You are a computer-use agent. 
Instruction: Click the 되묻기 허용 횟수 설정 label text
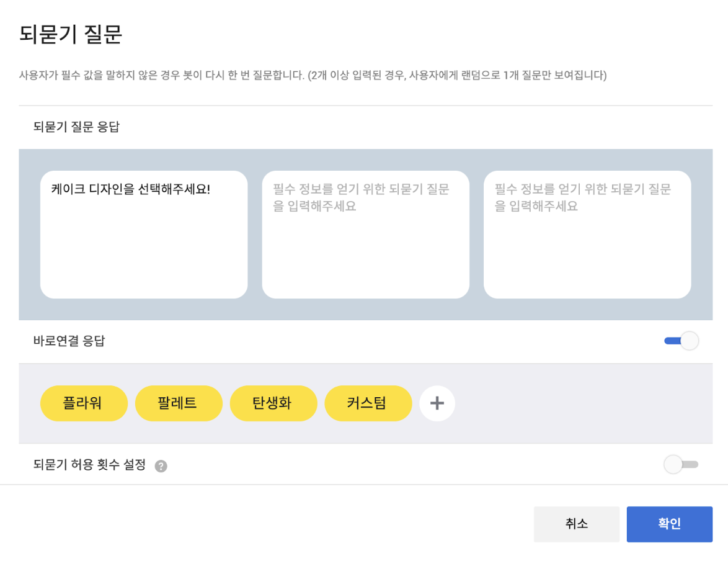click(x=89, y=464)
